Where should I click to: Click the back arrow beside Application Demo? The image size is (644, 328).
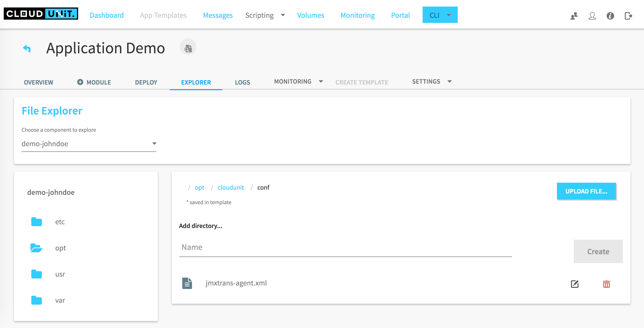coord(27,48)
